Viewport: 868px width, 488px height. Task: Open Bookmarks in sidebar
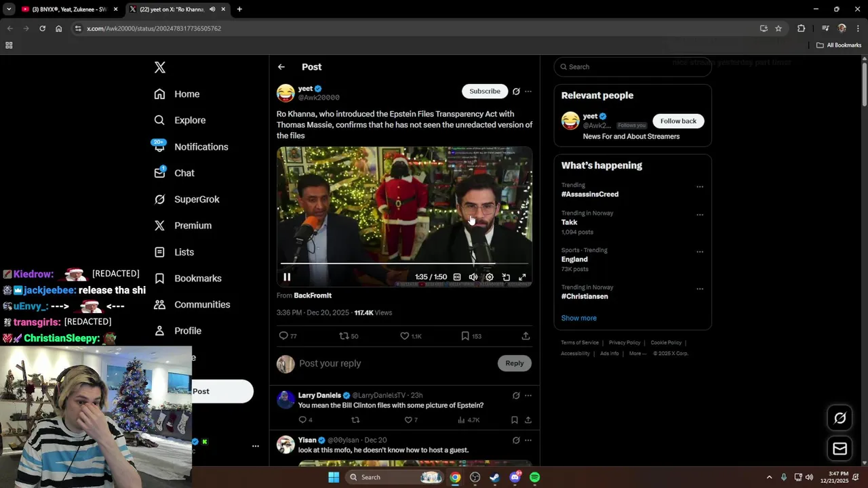188,279
